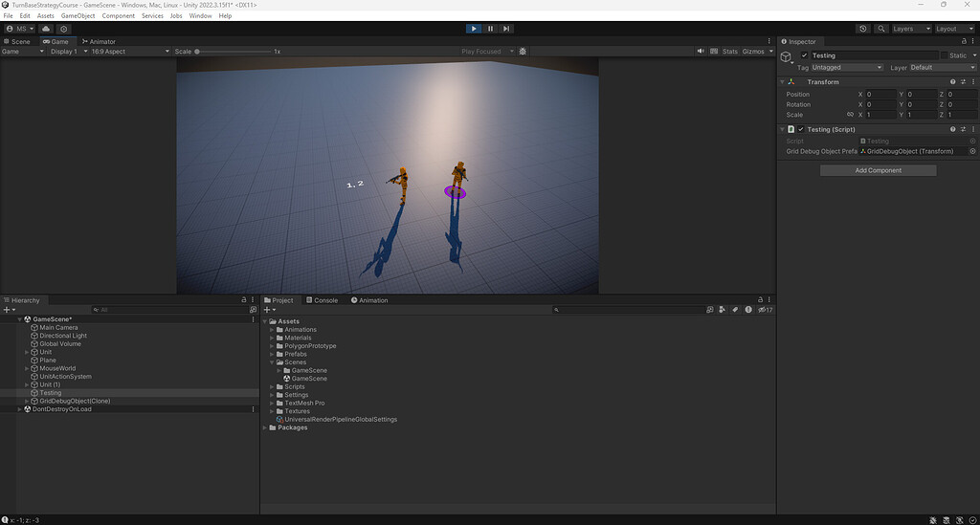Open the Layout dropdown
This screenshot has height=525, width=980.
(954, 29)
